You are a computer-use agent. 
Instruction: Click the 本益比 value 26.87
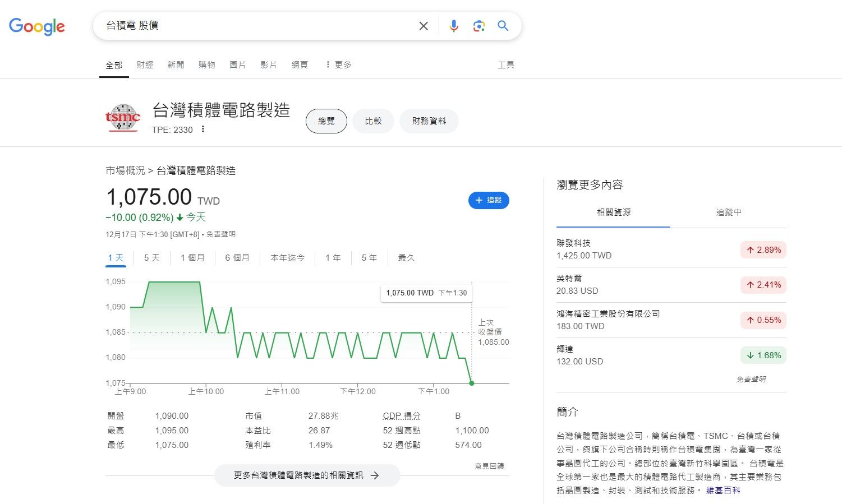coord(319,431)
